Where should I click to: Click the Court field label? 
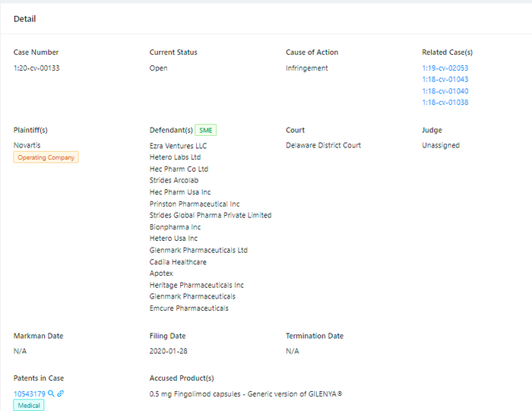tap(295, 130)
